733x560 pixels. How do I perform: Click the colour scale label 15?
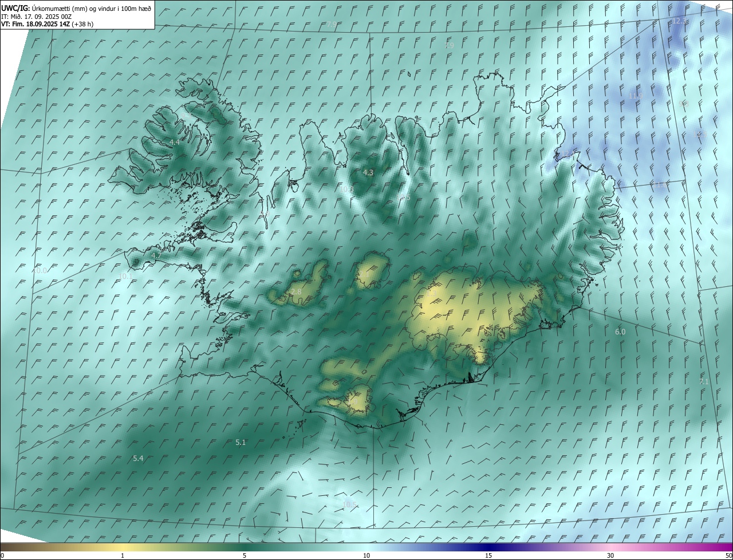point(488,555)
